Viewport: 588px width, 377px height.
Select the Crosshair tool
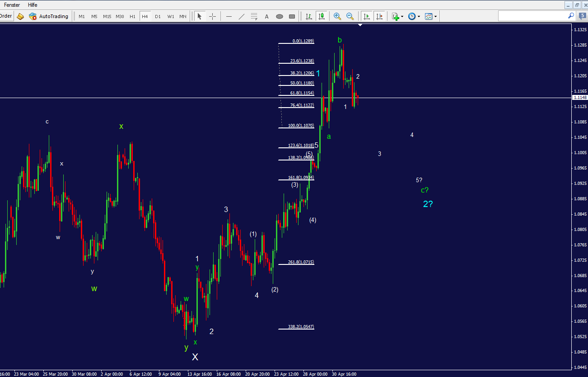tap(212, 16)
